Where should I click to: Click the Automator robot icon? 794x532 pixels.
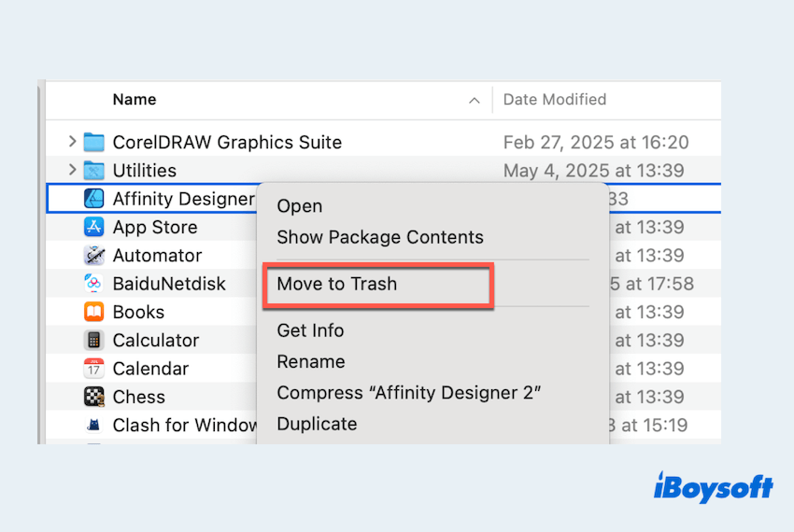[94, 256]
